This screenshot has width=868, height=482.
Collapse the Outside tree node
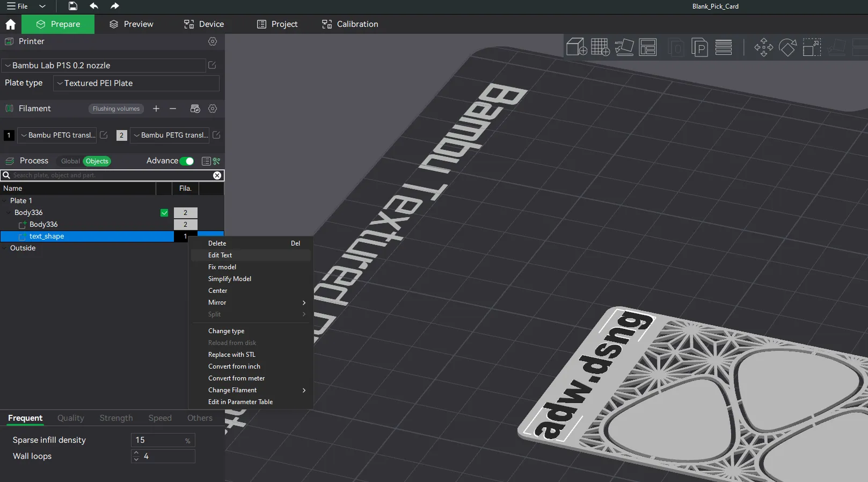point(5,248)
